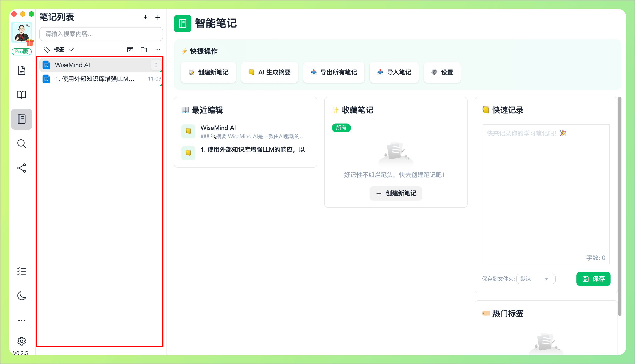The image size is (635, 364).
Task: Open the ellipsis more-options menu in the sidebar
Action: pyautogui.click(x=22, y=320)
